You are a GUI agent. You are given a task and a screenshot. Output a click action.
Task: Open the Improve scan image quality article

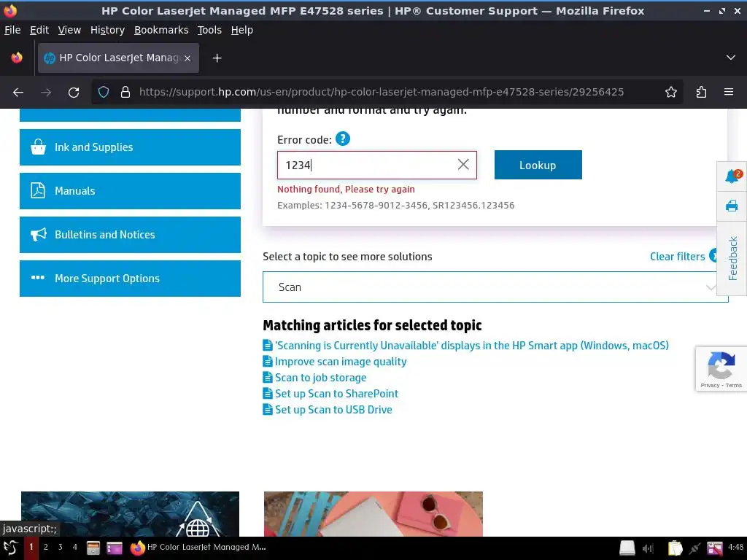[x=341, y=362]
